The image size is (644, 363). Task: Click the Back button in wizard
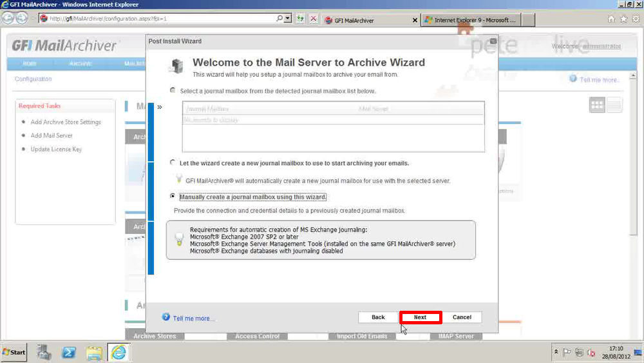[x=378, y=317]
